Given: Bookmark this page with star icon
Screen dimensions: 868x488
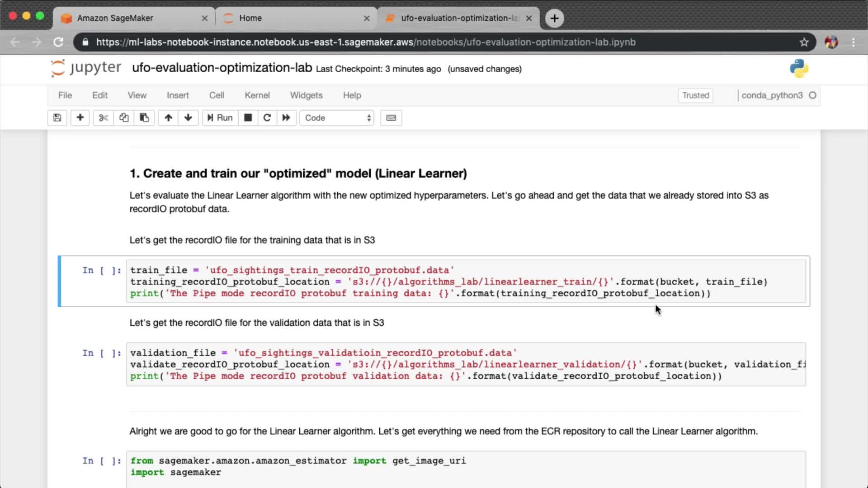Looking at the screenshot, I should click(804, 42).
